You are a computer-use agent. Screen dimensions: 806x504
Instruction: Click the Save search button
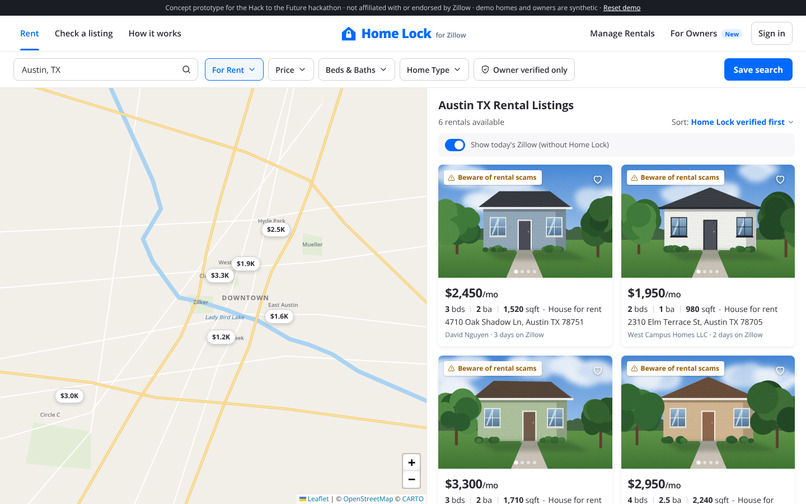click(758, 69)
